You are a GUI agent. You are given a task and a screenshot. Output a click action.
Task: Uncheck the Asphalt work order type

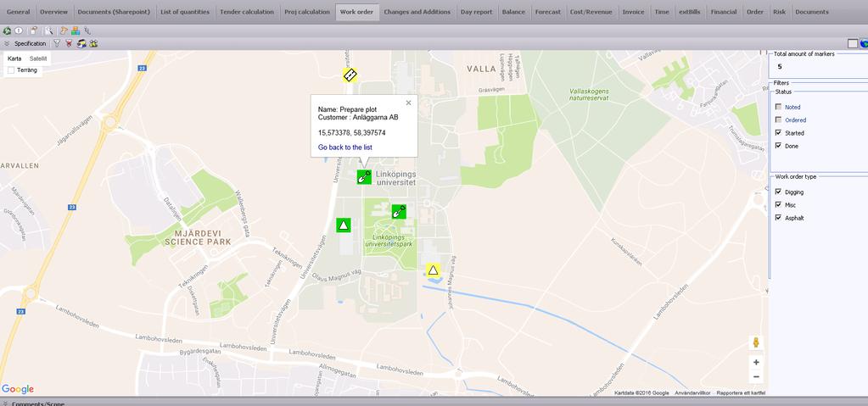pyautogui.click(x=778, y=218)
